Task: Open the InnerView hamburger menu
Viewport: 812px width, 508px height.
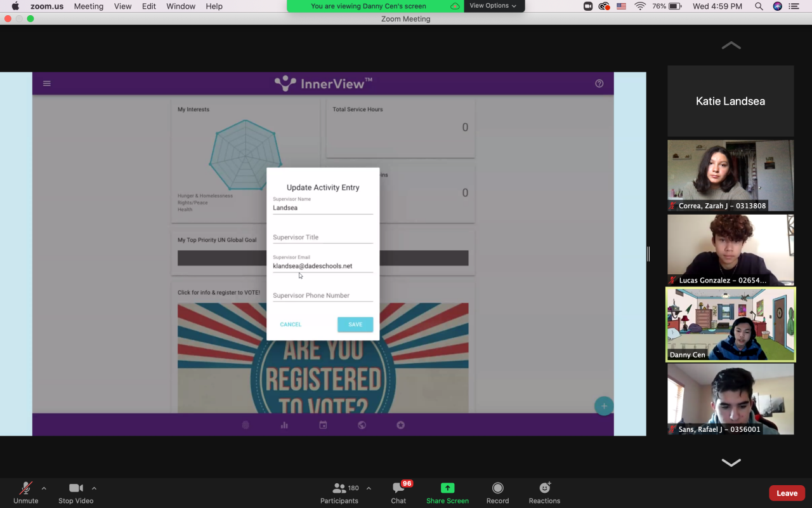Action: tap(46, 83)
